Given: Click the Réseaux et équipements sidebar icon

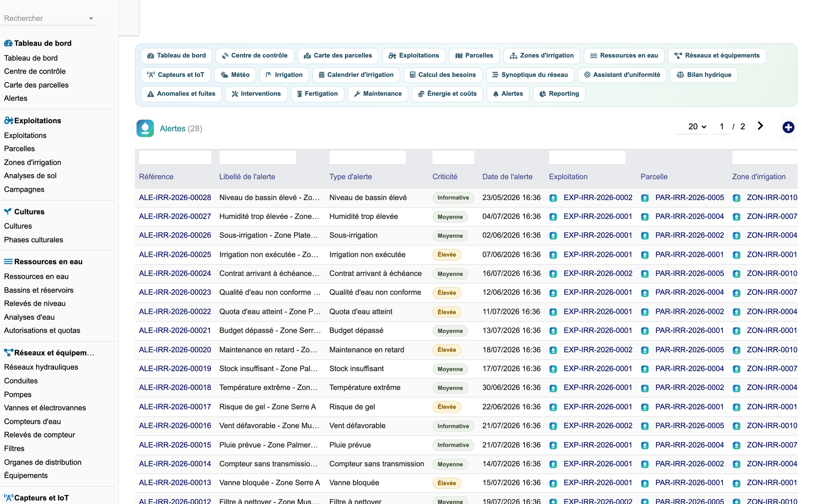Looking at the screenshot, I should [8, 352].
